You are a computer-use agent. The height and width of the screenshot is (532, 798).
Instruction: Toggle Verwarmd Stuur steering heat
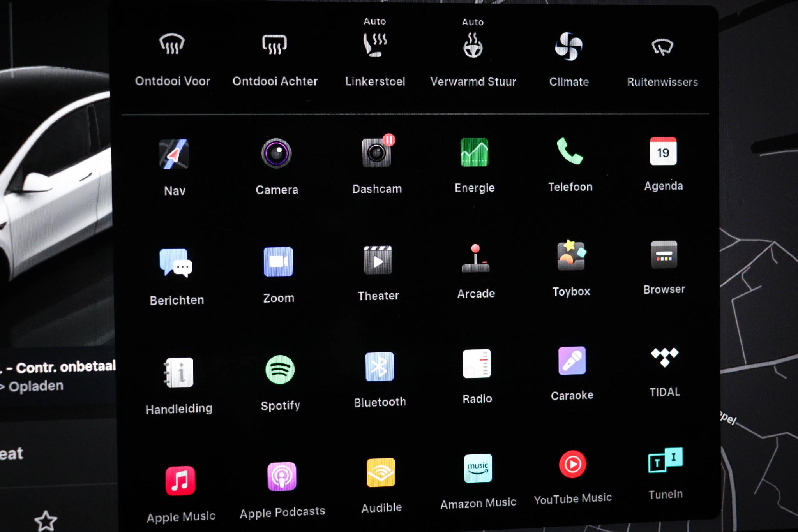473,46
